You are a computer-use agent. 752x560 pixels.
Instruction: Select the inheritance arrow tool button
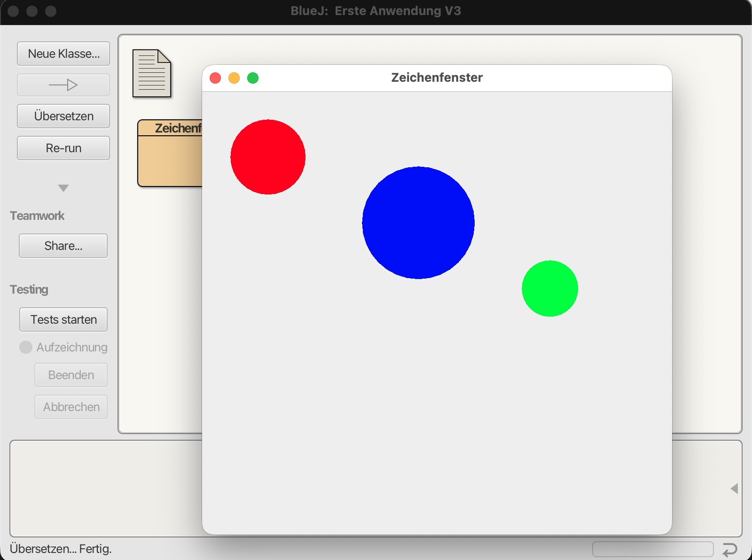coord(63,85)
